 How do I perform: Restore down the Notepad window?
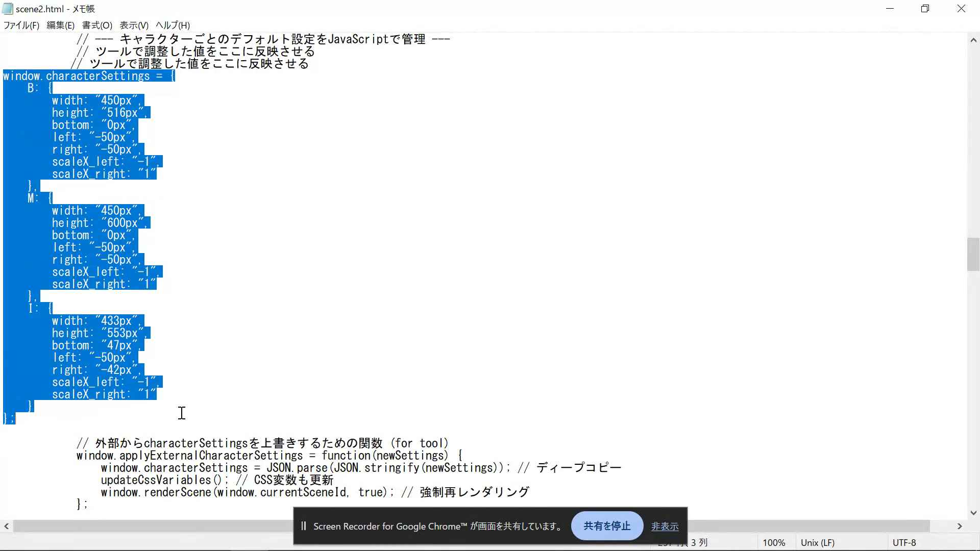[x=925, y=9]
